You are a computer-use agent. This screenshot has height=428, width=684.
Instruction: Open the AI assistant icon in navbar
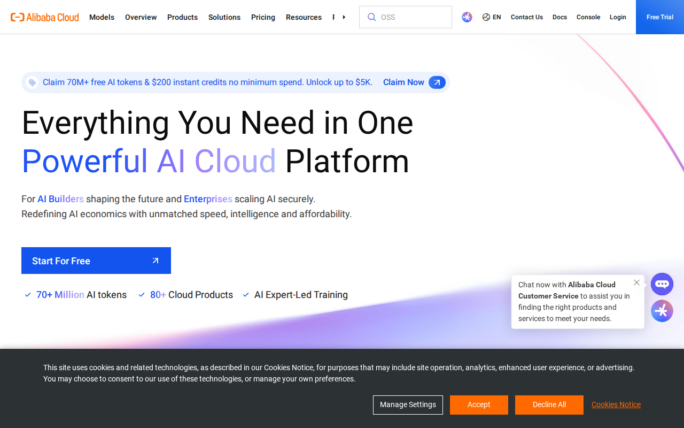[x=467, y=17]
